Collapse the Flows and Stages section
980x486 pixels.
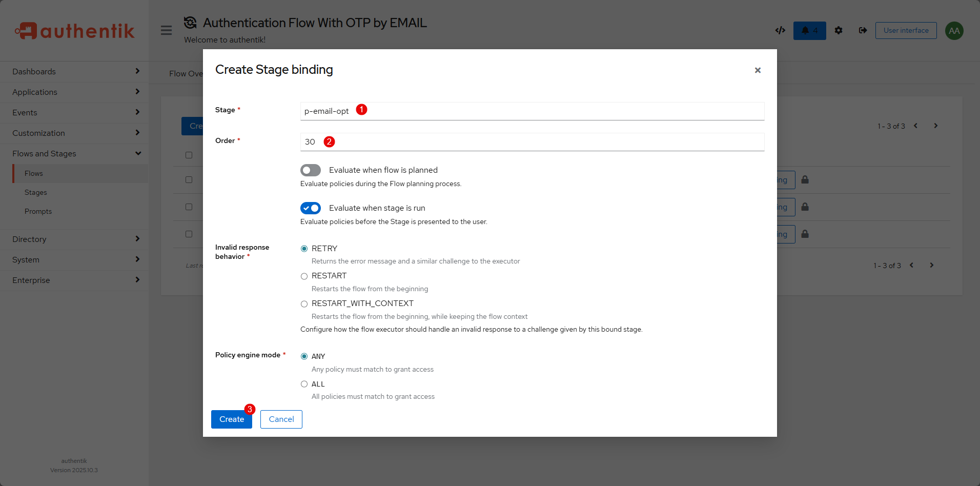tap(74, 154)
